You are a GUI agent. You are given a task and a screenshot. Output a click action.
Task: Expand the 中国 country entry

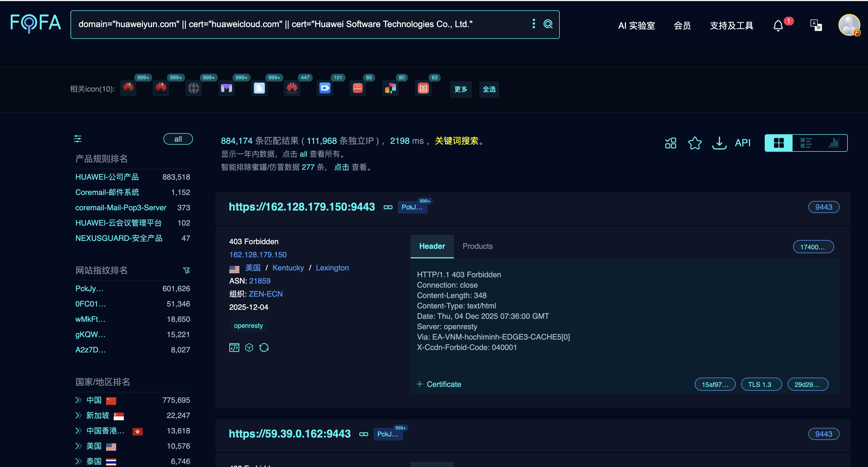coord(78,400)
